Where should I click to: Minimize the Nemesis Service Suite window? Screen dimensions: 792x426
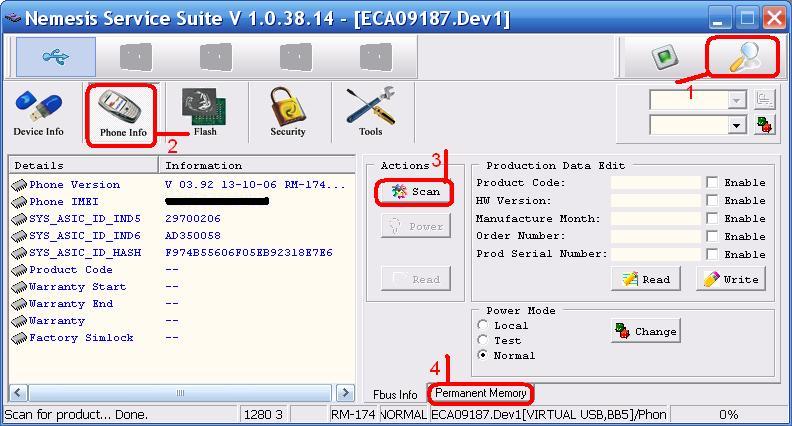720,19
